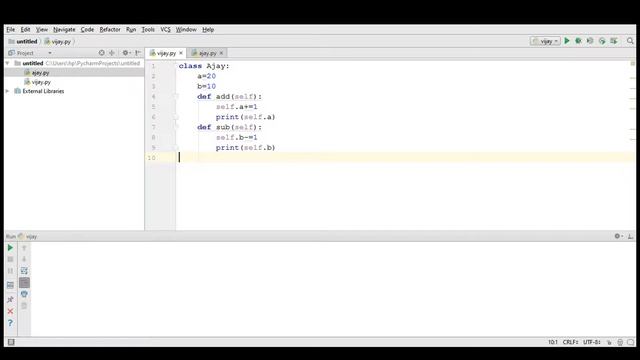
Task: Open the VCS menu
Action: click(x=165, y=29)
